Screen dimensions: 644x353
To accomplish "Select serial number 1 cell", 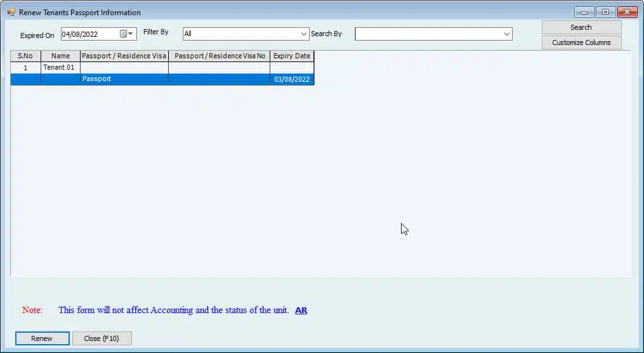I will coord(25,68).
